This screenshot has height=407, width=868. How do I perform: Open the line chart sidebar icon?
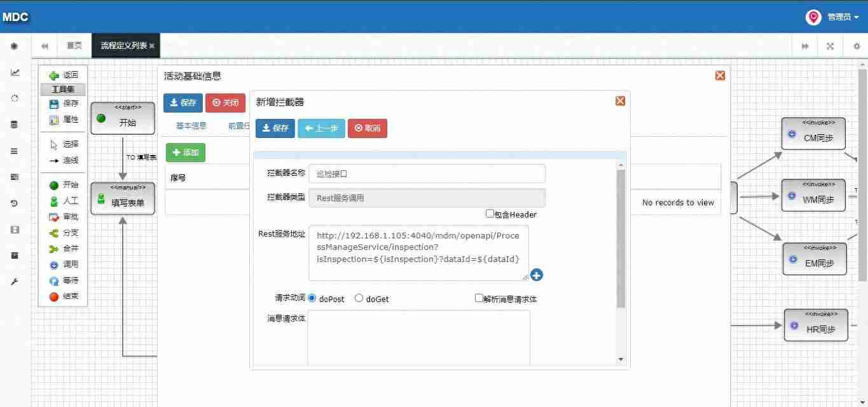tap(15, 72)
